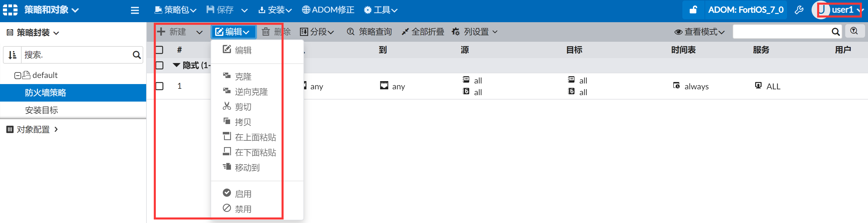The width and height of the screenshot is (868, 223).
Task: Click the sort order icon in sidebar
Action: [13, 55]
